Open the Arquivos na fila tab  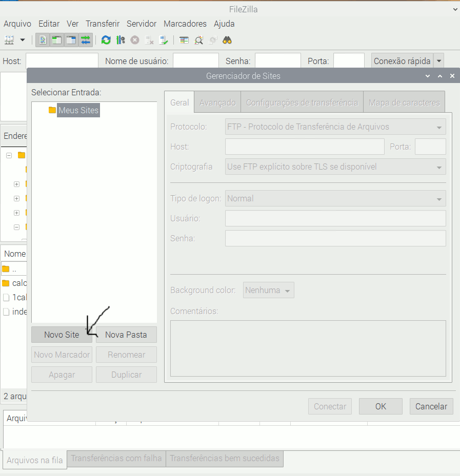pos(34,460)
